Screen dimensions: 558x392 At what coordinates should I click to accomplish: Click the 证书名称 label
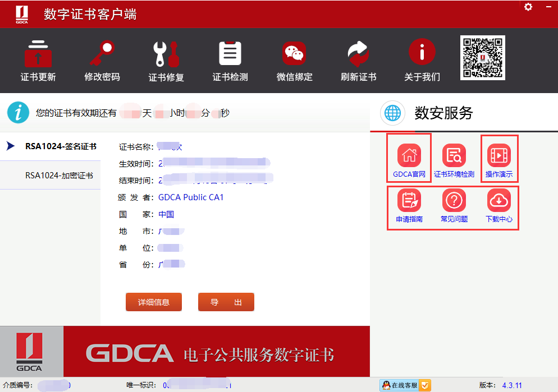[x=136, y=147]
